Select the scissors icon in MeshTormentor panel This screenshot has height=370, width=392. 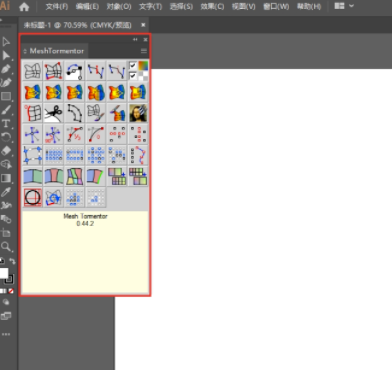click(53, 113)
